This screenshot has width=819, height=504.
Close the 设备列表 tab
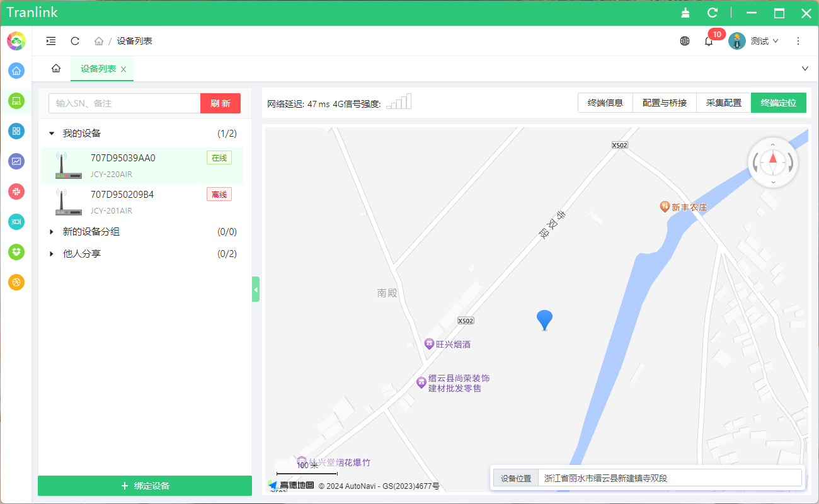[123, 69]
